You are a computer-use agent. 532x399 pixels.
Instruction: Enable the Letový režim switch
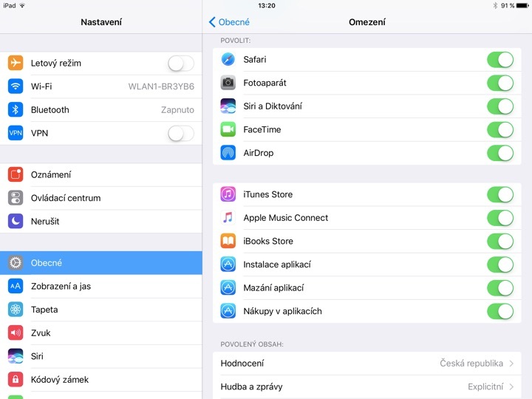pyautogui.click(x=181, y=64)
